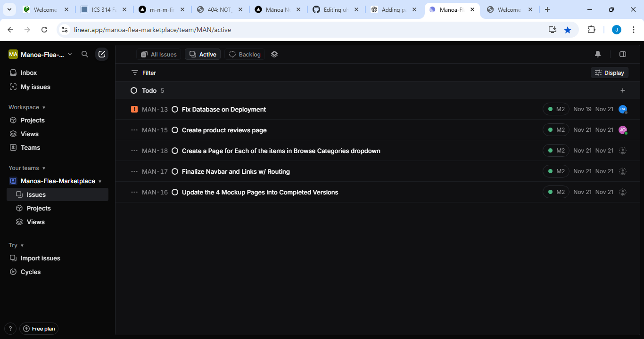
Task: Click assignee avatar on MAN-13 row
Action: coord(623,109)
